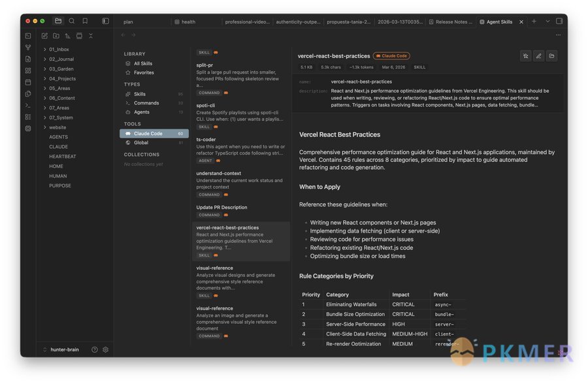588x384 pixels.
Task: Open the CLAUDE note in file explorer
Action: tap(59, 147)
